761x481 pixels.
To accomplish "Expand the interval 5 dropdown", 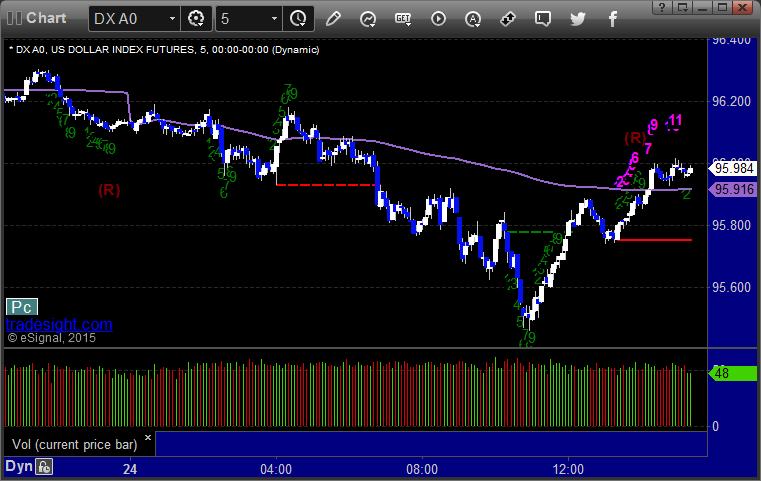I will point(274,19).
